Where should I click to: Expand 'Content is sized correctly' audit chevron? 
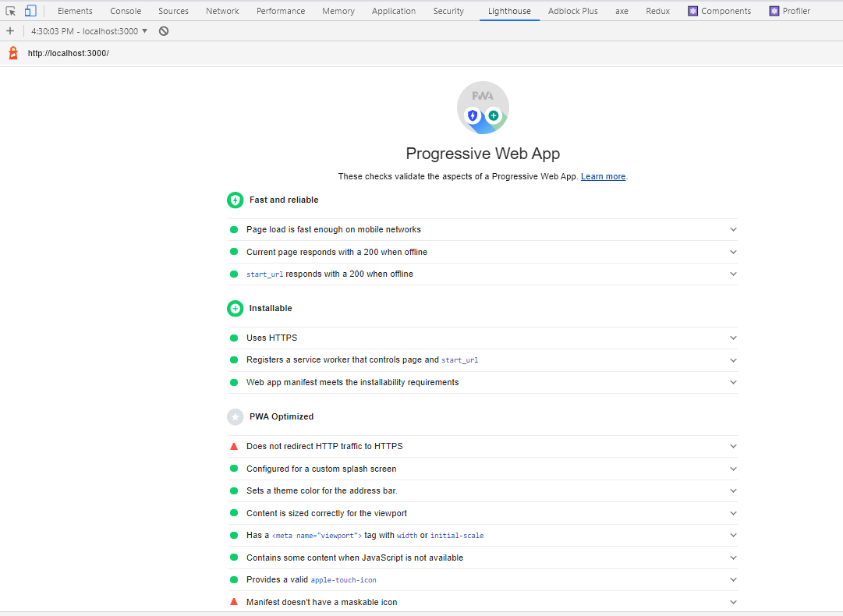[x=733, y=513]
